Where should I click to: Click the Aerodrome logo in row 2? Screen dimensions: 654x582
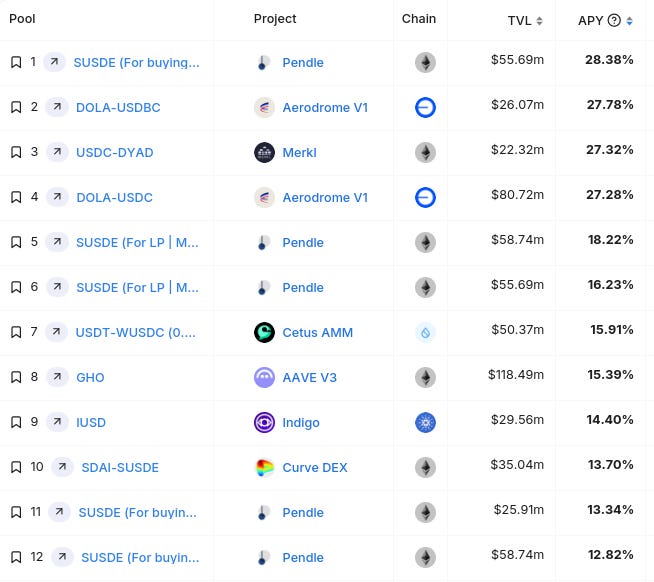point(264,107)
